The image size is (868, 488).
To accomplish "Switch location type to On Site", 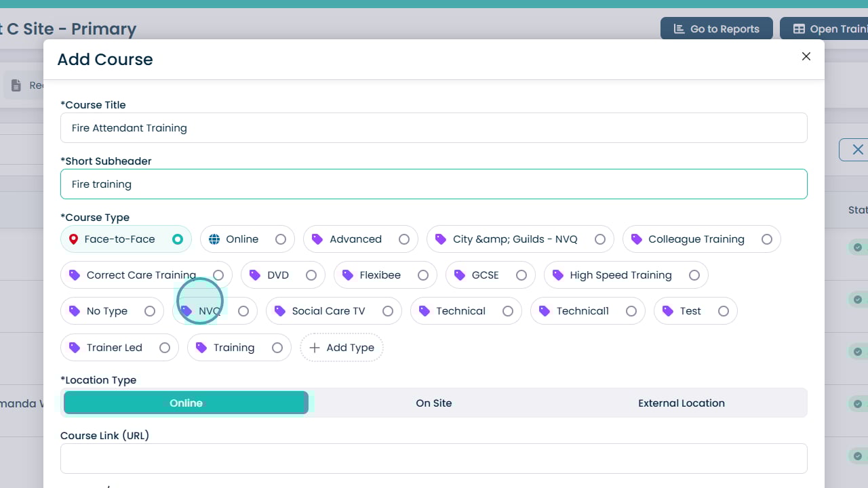I will tap(433, 403).
